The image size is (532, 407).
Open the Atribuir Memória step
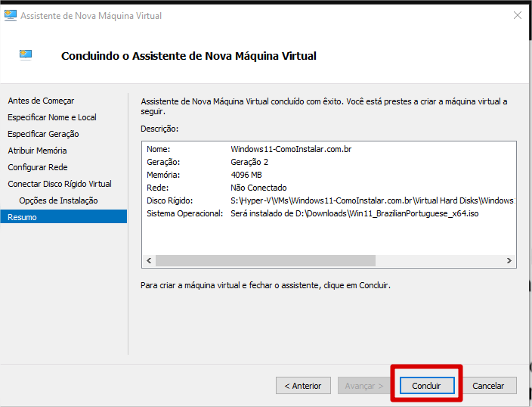(x=37, y=151)
